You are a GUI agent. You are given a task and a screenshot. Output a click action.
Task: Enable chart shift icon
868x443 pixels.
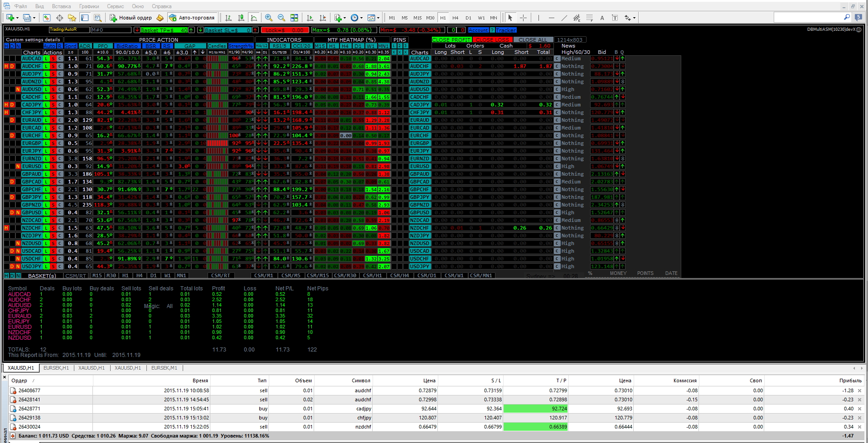[323, 18]
